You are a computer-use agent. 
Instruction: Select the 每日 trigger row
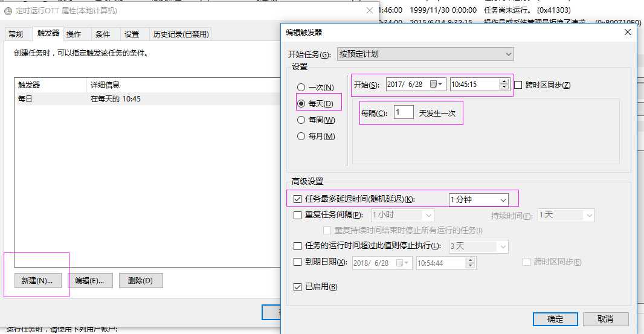147,99
